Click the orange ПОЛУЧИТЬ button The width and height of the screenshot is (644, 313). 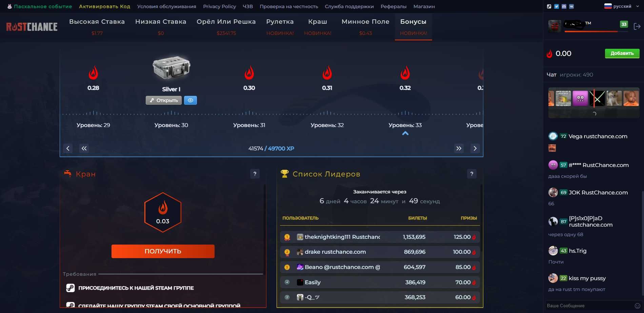click(163, 251)
